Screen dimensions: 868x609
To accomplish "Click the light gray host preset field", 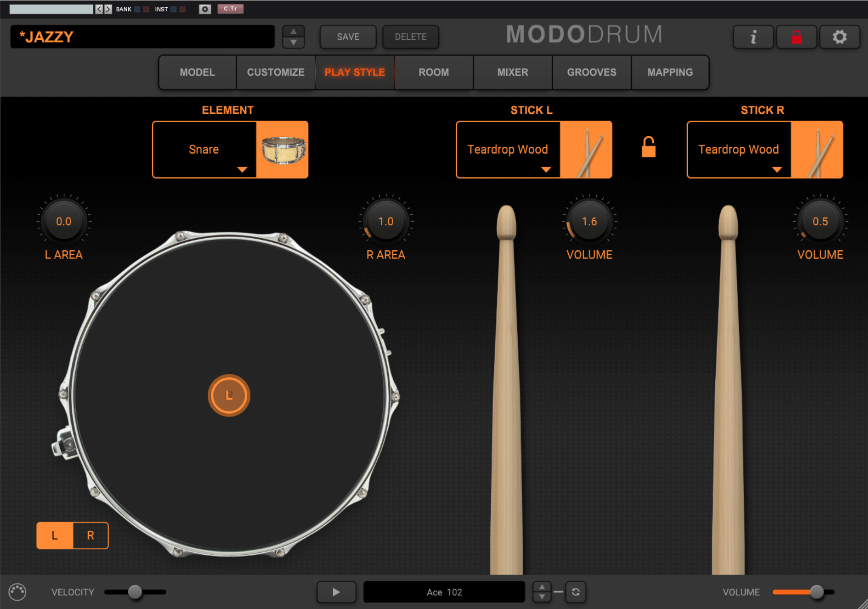I will point(51,9).
